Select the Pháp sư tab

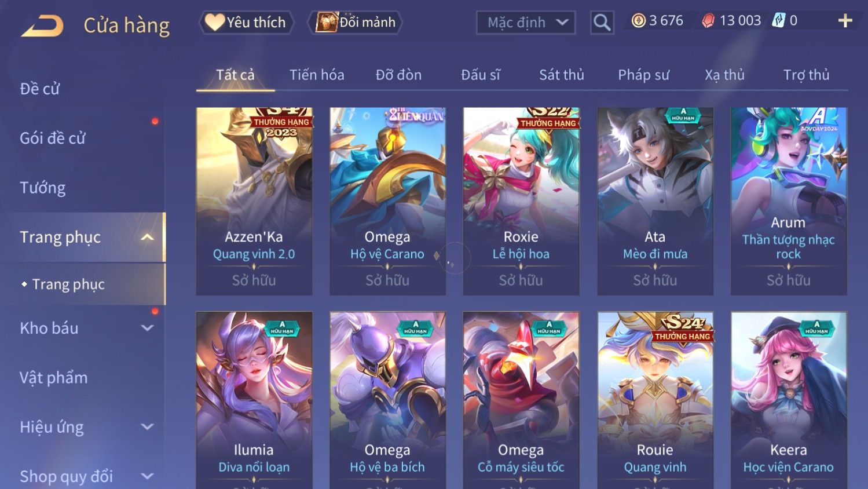(643, 75)
